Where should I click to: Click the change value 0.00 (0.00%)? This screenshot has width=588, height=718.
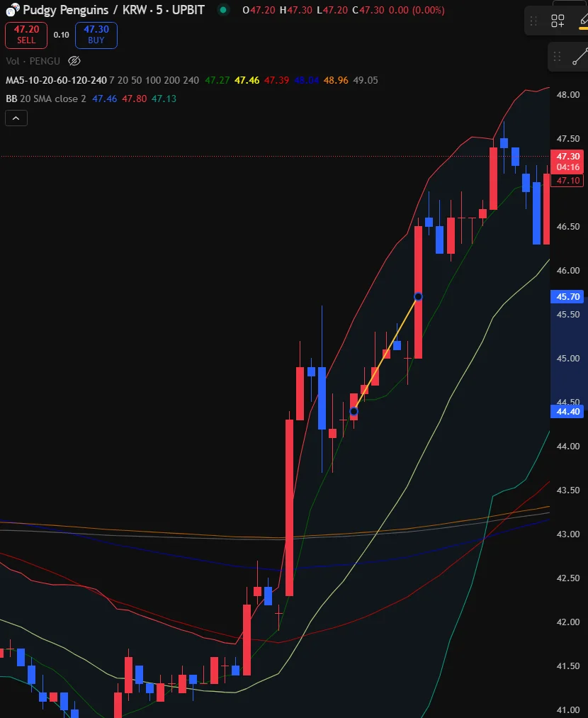tap(417, 10)
